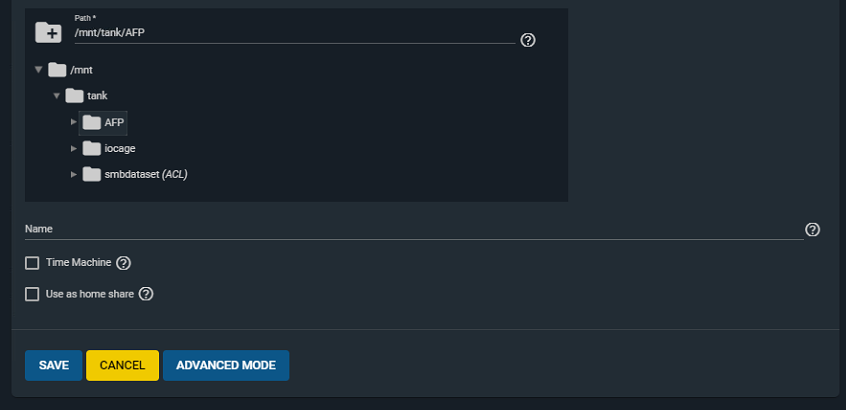Click the yellow CANCEL button
This screenshot has width=846, height=410.
point(122,365)
